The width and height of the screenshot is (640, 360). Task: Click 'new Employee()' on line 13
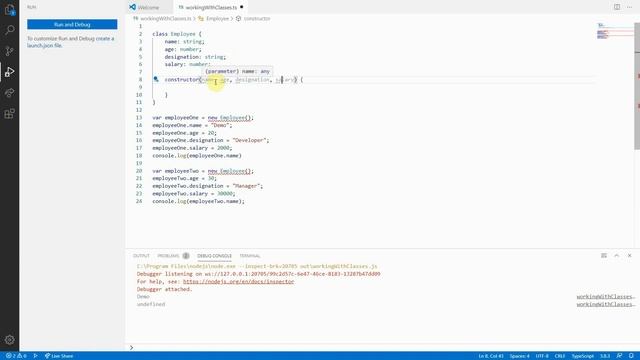tap(230, 118)
